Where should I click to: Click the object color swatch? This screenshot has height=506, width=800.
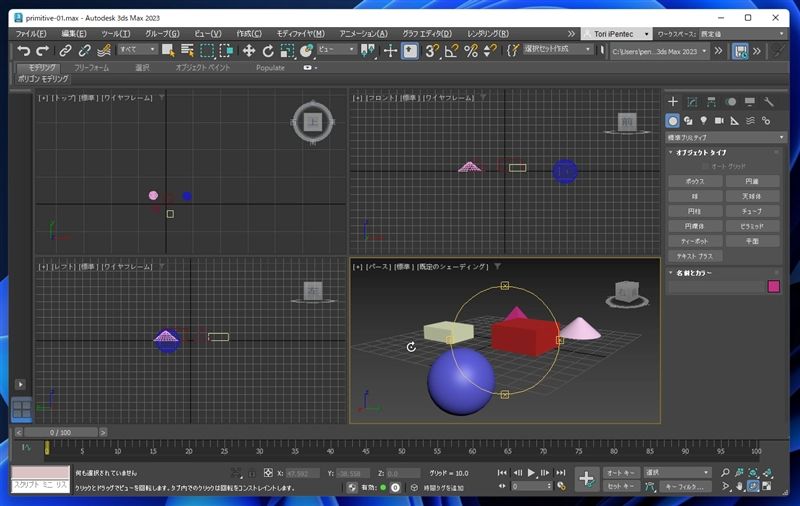pyautogui.click(x=773, y=286)
